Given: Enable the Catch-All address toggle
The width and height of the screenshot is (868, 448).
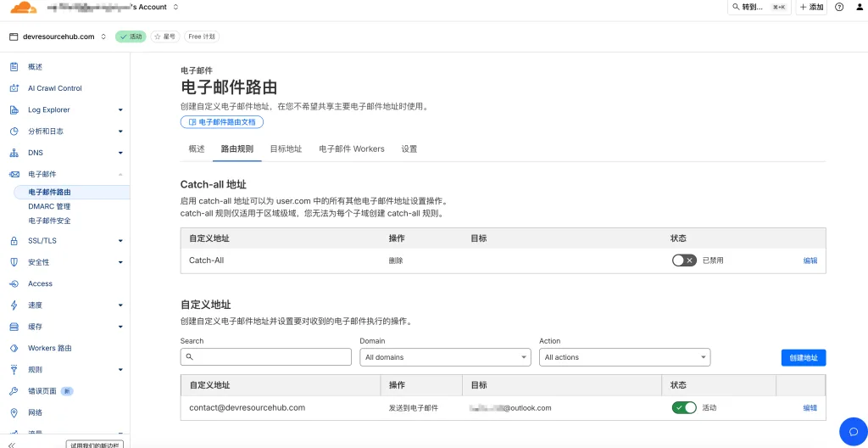Looking at the screenshot, I should 684,260.
